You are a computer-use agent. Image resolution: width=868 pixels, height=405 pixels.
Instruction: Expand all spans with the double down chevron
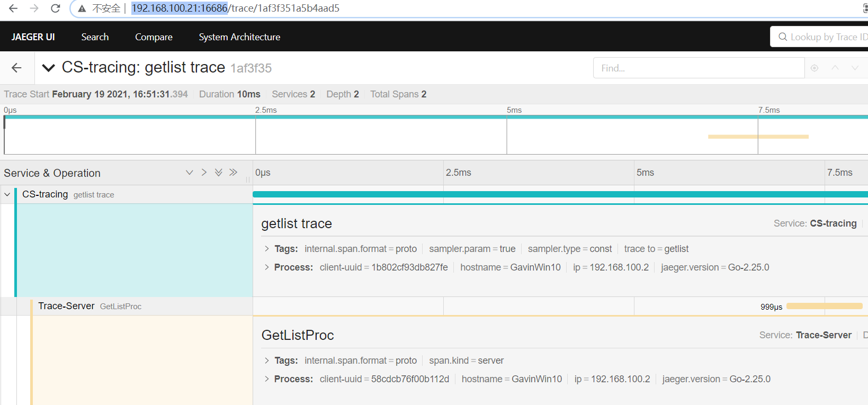218,173
